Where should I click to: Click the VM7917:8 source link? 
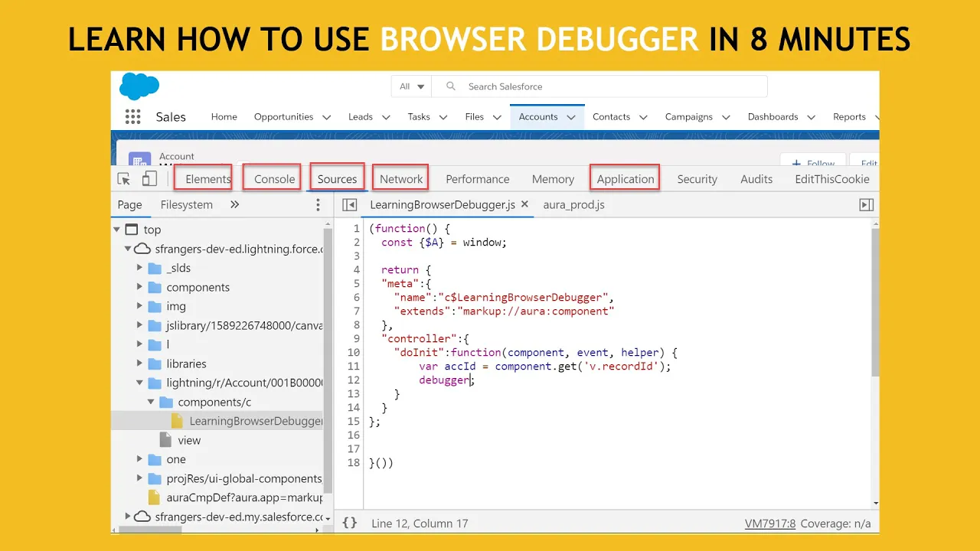pyautogui.click(x=770, y=523)
